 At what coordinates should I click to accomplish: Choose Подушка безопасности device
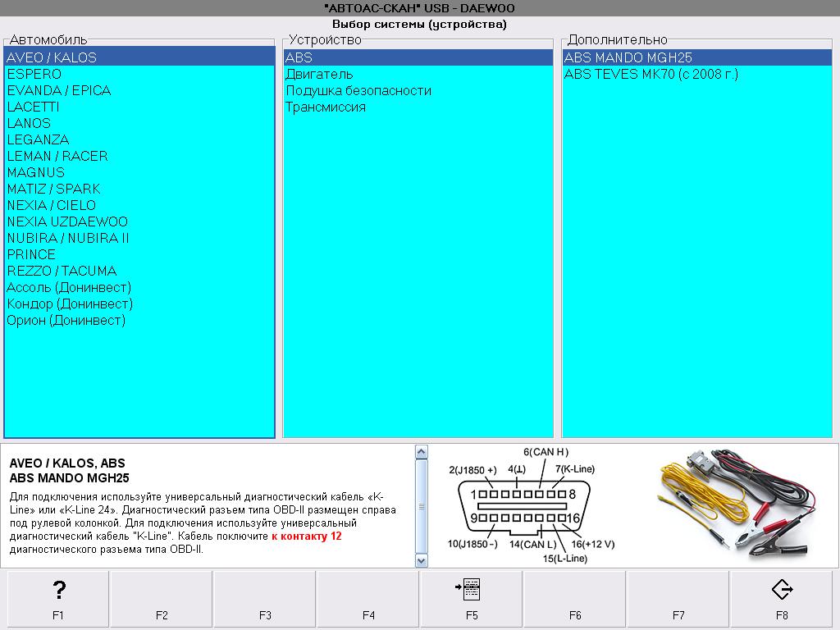(x=418, y=90)
